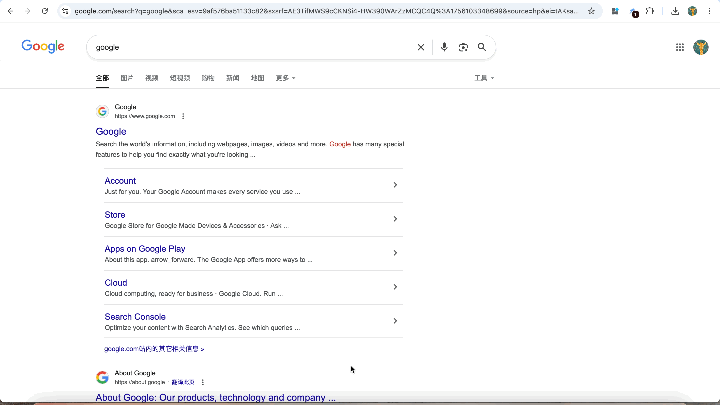Open the Google account profile avatar
The image size is (720, 405).
(x=700, y=47)
